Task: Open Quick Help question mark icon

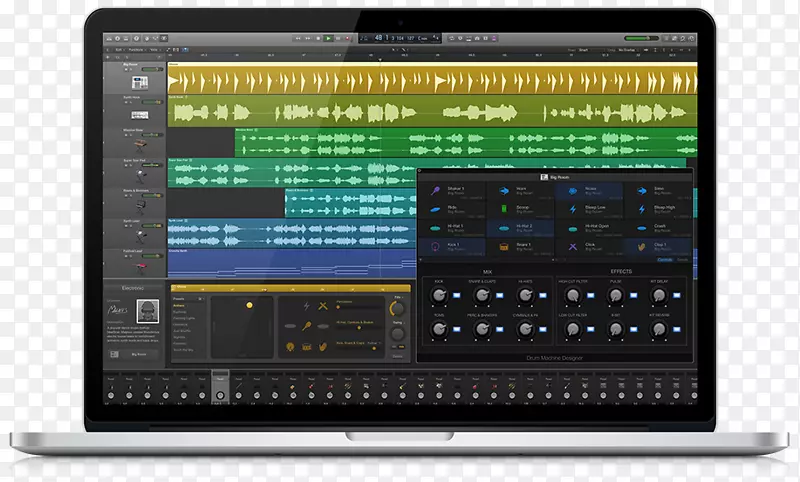Action: point(136,38)
